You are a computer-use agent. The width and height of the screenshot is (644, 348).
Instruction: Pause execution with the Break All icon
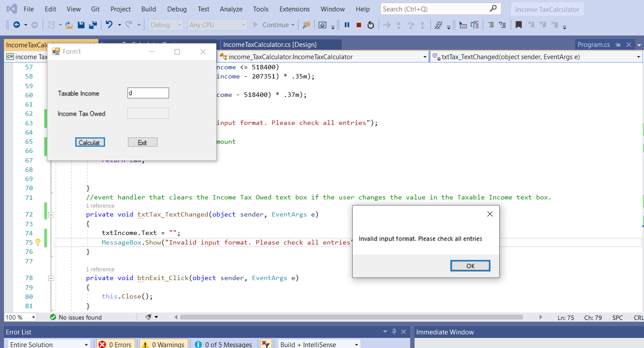pyautogui.click(x=347, y=25)
